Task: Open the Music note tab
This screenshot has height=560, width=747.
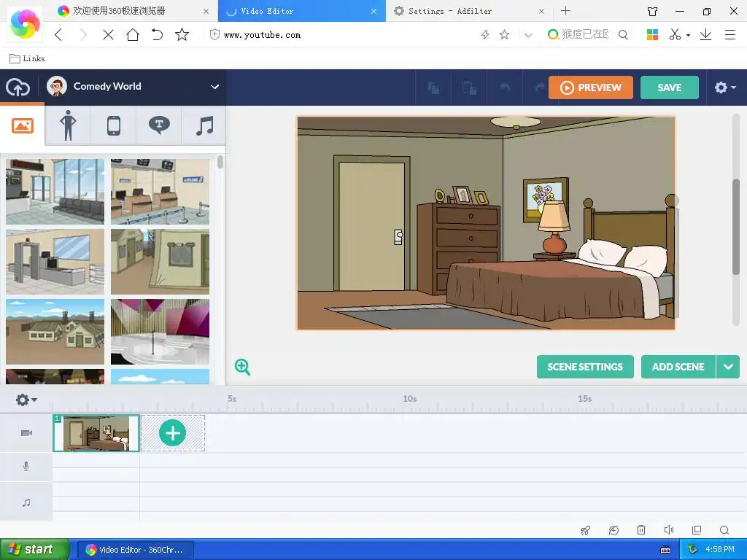Action: (204, 125)
